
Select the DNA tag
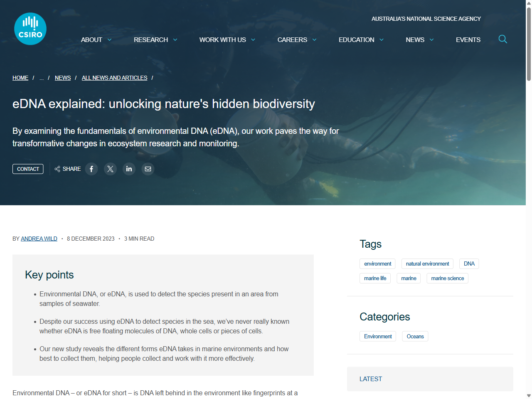coord(469,264)
